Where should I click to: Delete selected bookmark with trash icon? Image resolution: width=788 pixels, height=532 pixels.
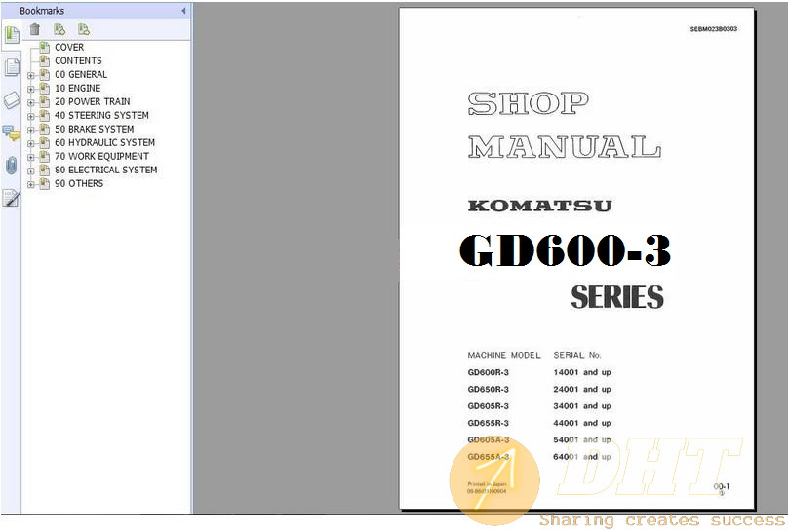[35, 29]
